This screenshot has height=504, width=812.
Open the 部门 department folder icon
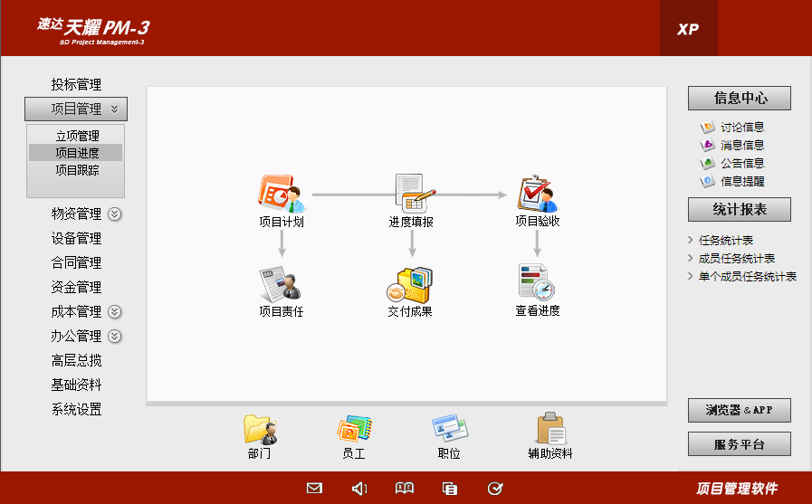pos(259,429)
